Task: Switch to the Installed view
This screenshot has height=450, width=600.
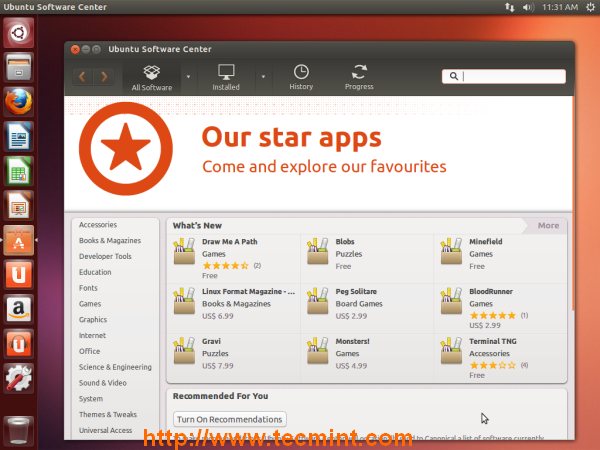Action: [226, 78]
